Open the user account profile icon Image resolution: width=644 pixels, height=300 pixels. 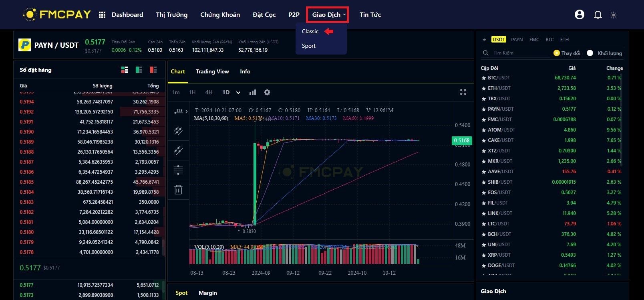coord(580,15)
